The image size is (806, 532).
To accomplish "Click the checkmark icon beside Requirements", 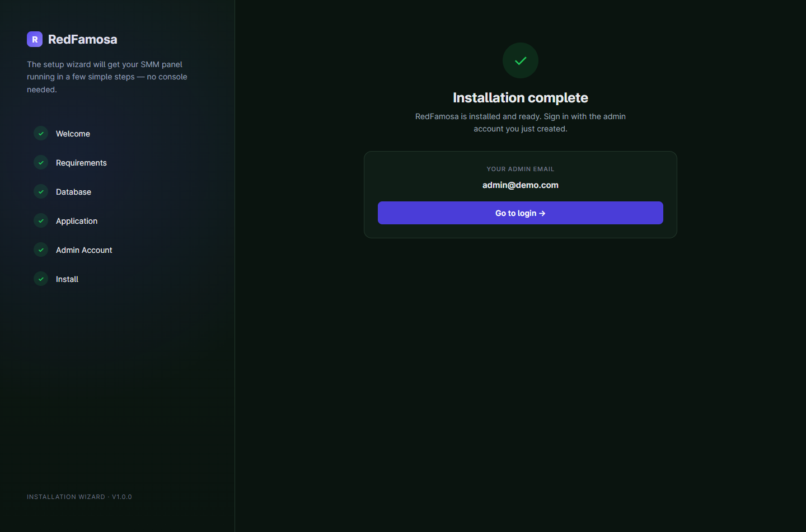I will (41, 162).
